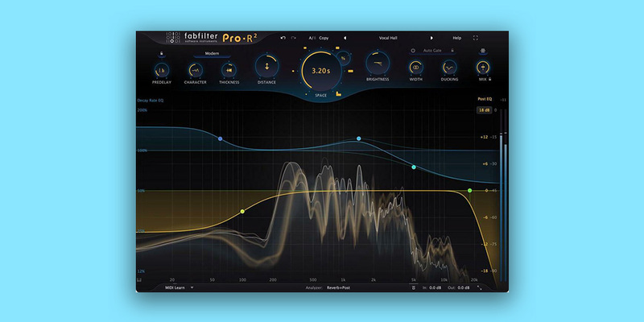Click the resize window arrows icon

click(479, 288)
